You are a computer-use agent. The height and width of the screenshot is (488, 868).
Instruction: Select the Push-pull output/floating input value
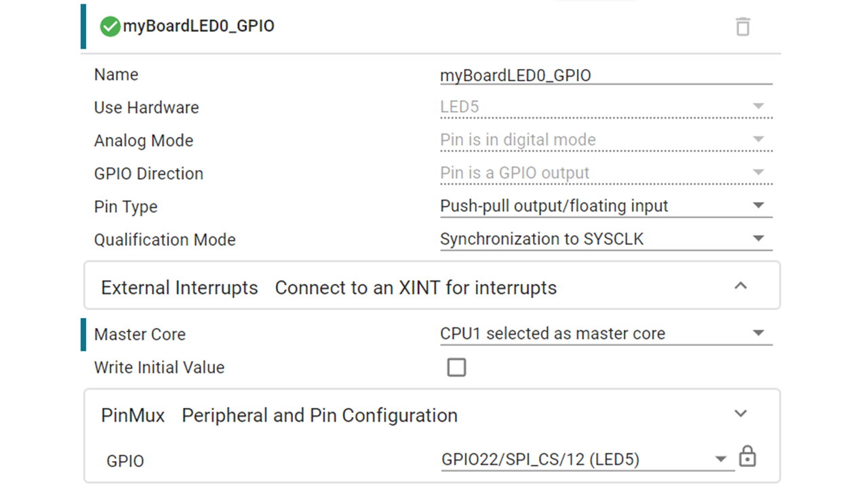(553, 205)
